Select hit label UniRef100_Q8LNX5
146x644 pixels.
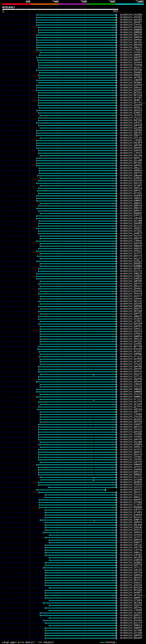click(x=131, y=638)
